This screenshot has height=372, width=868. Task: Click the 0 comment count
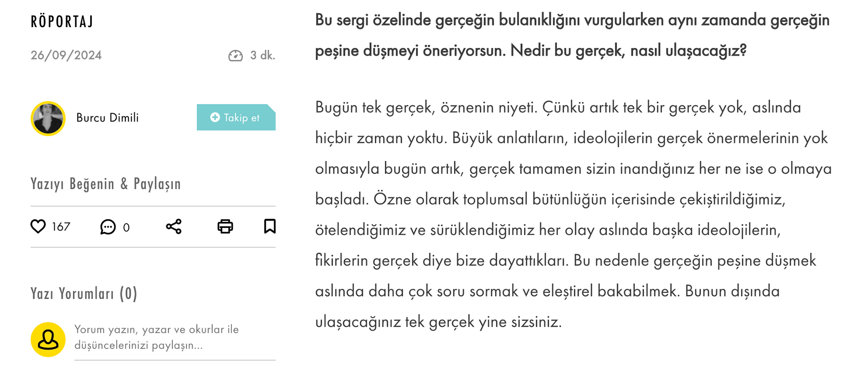pyautogui.click(x=126, y=227)
